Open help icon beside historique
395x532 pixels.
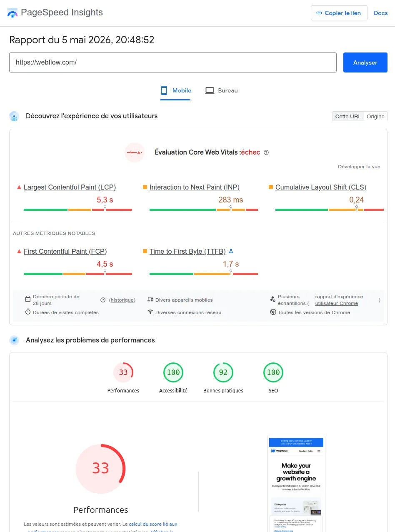(103, 300)
